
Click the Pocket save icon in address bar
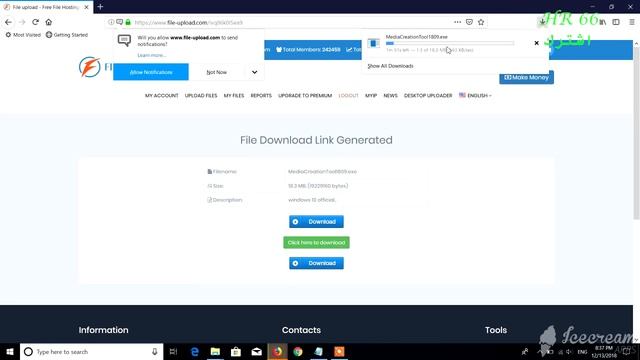pos(469,22)
